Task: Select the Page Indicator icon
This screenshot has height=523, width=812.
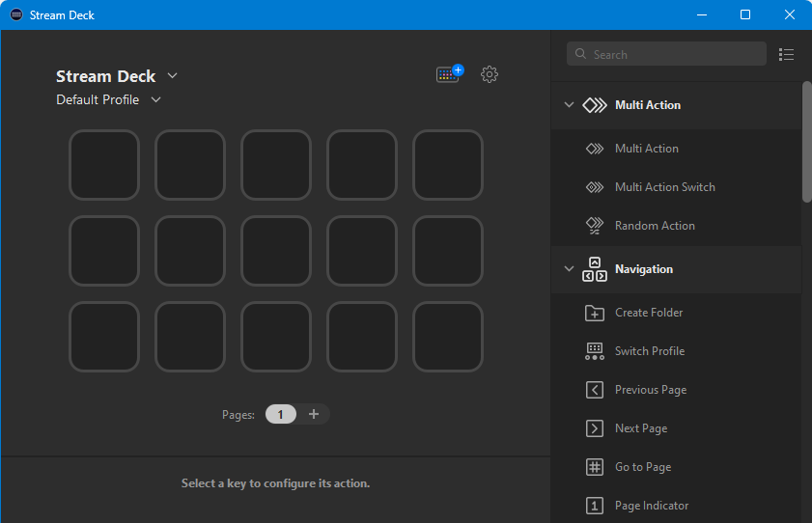Action: pyautogui.click(x=595, y=506)
